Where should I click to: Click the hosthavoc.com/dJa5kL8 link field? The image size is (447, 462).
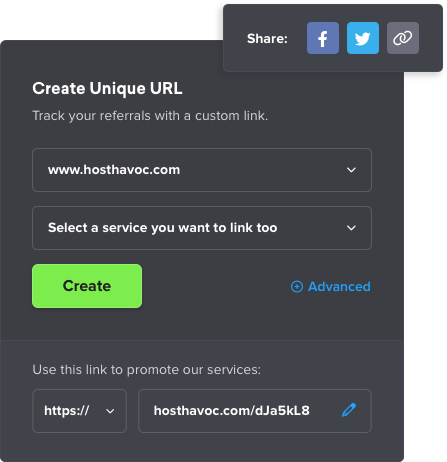(x=255, y=411)
